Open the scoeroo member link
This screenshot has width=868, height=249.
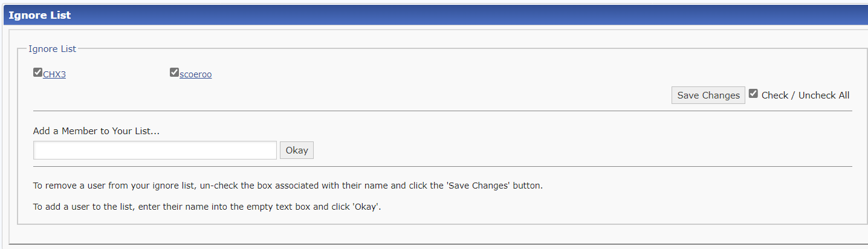(196, 74)
